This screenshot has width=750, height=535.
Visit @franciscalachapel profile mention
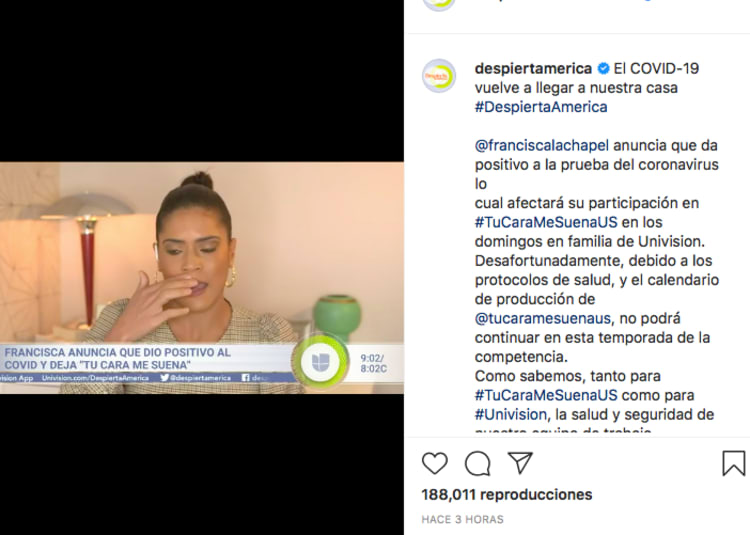(541, 145)
